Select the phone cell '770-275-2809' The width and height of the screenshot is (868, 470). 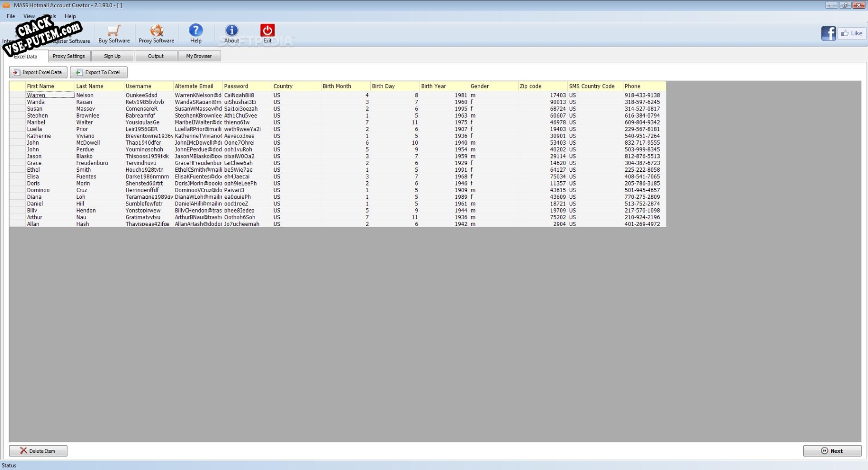[x=644, y=197]
